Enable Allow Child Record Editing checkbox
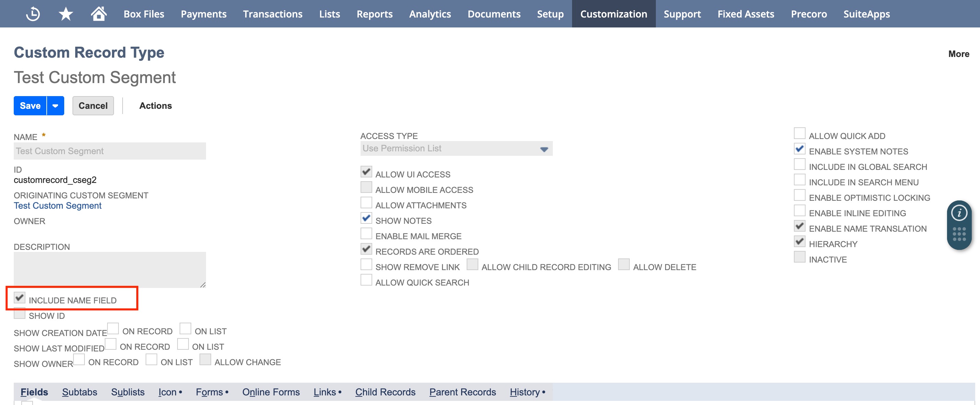 (472, 264)
